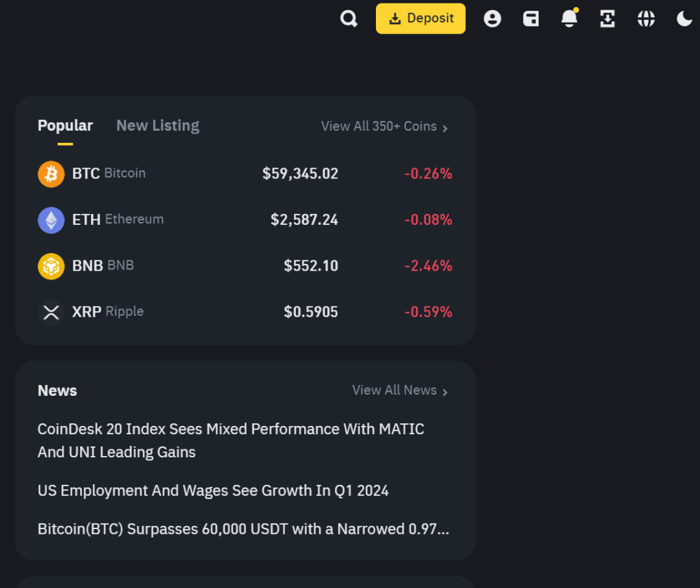Open the notifications bell icon
700x588 pixels.
point(569,19)
